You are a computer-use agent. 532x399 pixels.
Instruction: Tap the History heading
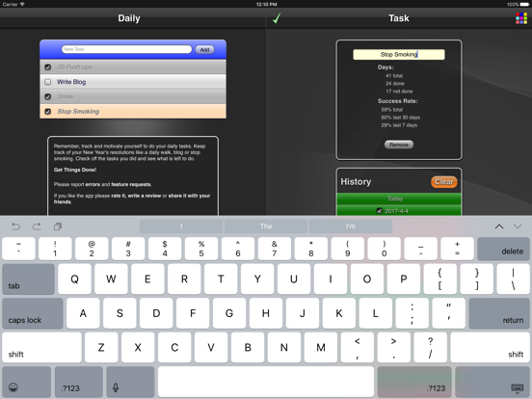point(356,182)
